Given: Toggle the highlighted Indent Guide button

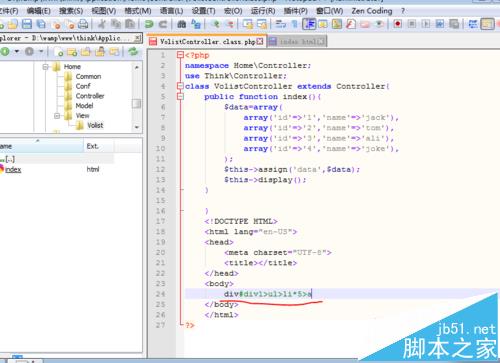Looking at the screenshot, I should click(309, 24).
